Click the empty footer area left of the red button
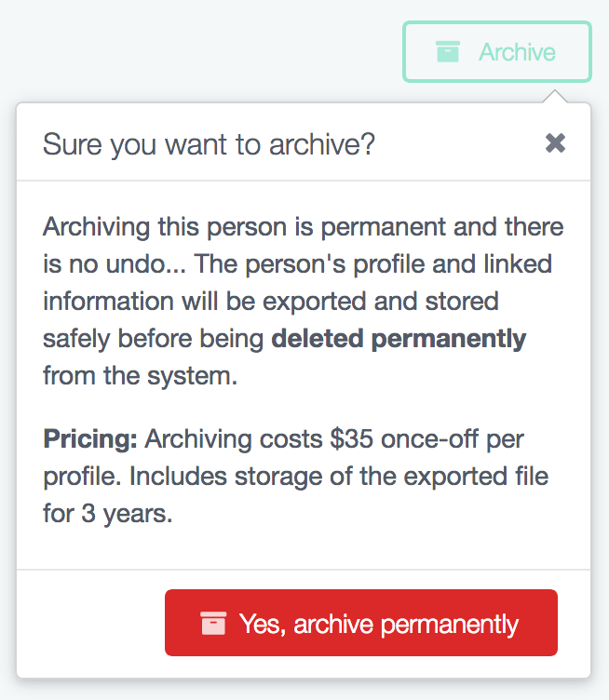 [x=90, y=623]
